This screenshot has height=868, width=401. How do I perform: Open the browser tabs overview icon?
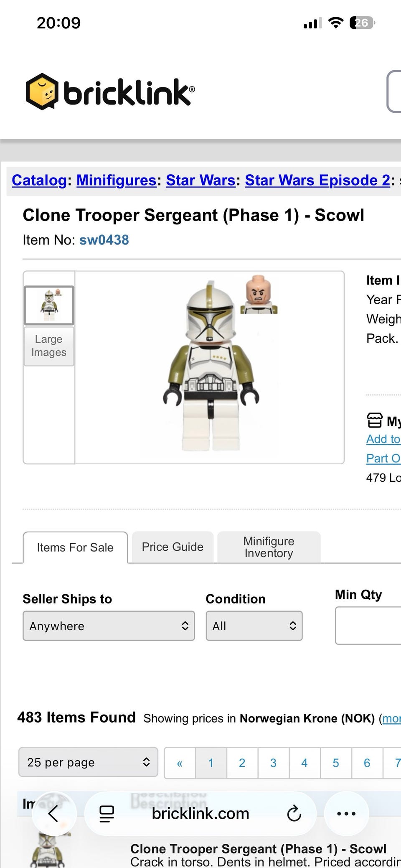pyautogui.click(x=107, y=814)
